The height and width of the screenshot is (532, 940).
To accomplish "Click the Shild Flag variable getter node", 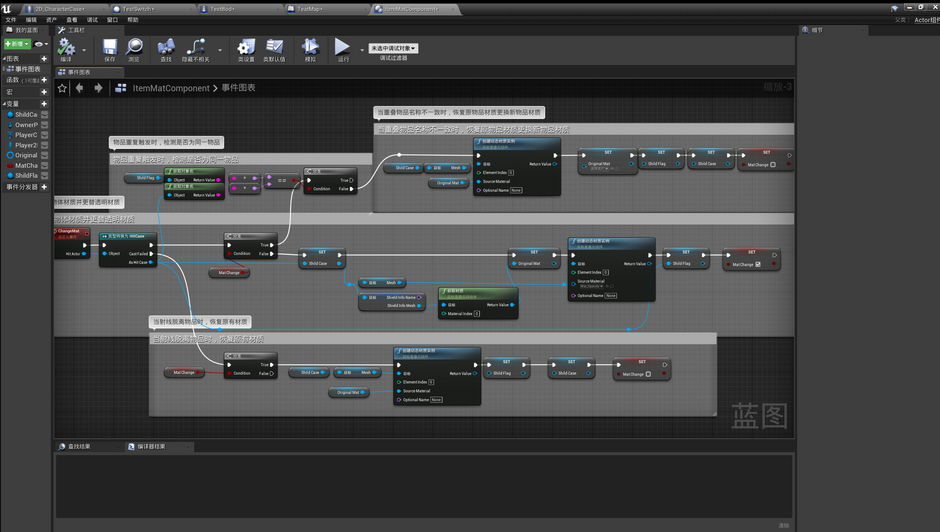I will (x=144, y=178).
